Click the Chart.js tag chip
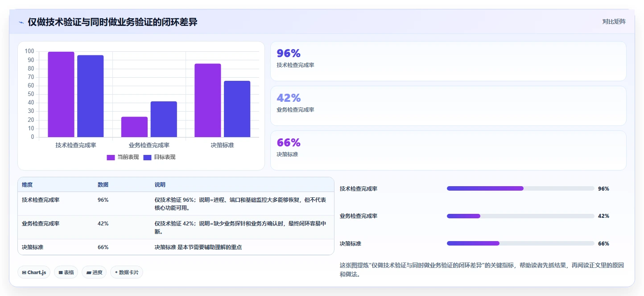644x296 pixels. pos(34,272)
